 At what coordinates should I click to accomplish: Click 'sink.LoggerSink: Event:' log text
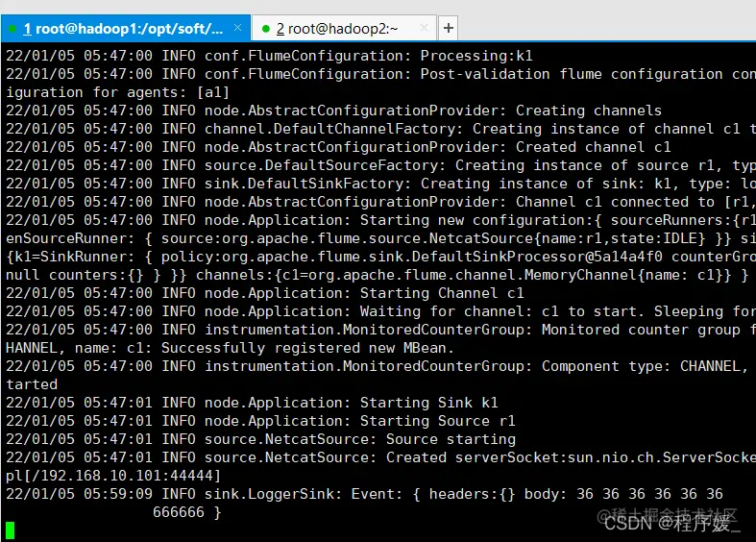pyautogui.click(x=304, y=495)
